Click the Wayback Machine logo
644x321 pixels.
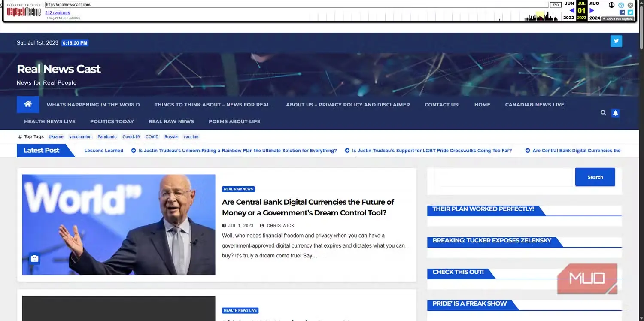[x=24, y=12]
